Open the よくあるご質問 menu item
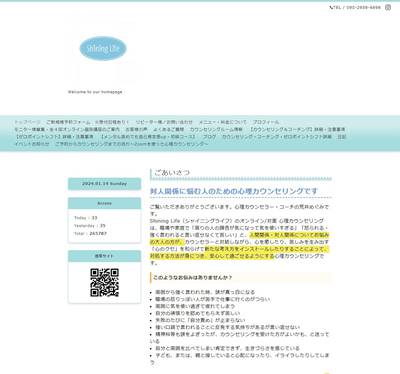Screen dimensions: 400x374 (x=169, y=129)
